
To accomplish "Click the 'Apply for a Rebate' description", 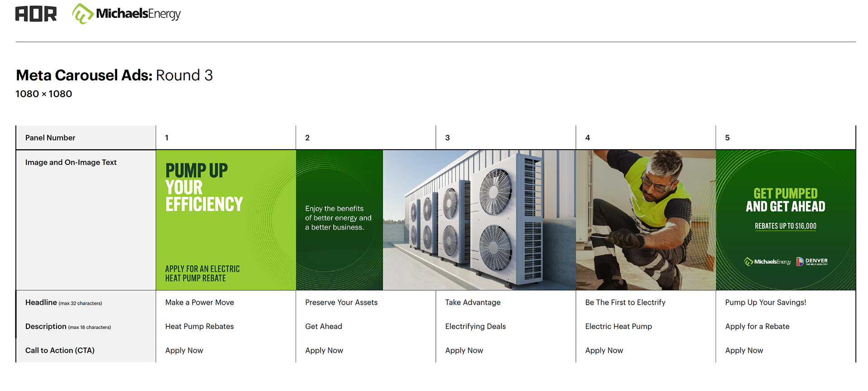I will point(757,326).
